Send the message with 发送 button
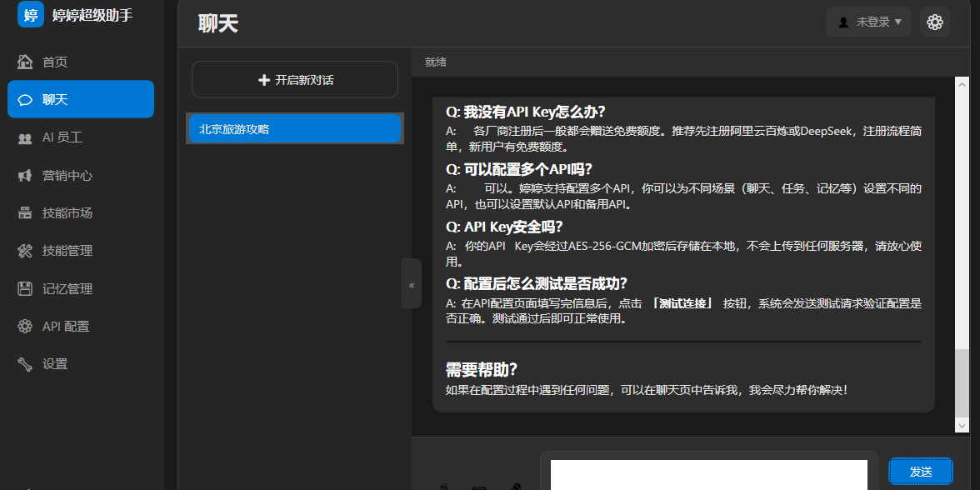 pos(921,472)
